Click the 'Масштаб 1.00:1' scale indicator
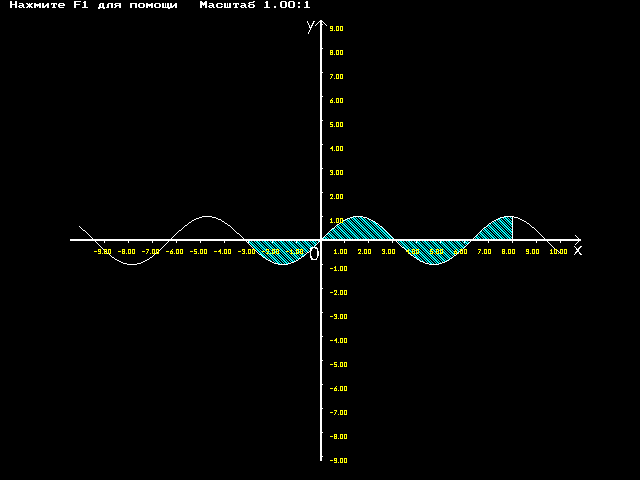This screenshot has height=480, width=640. click(x=255, y=5)
